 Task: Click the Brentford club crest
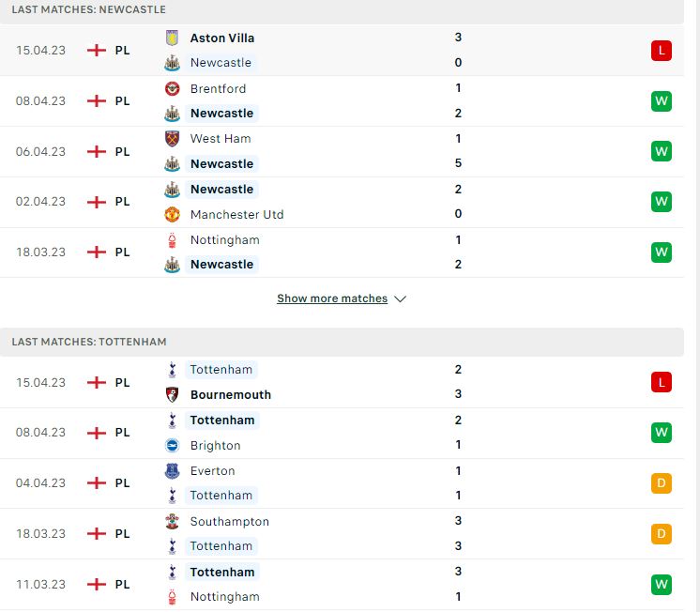click(x=172, y=88)
